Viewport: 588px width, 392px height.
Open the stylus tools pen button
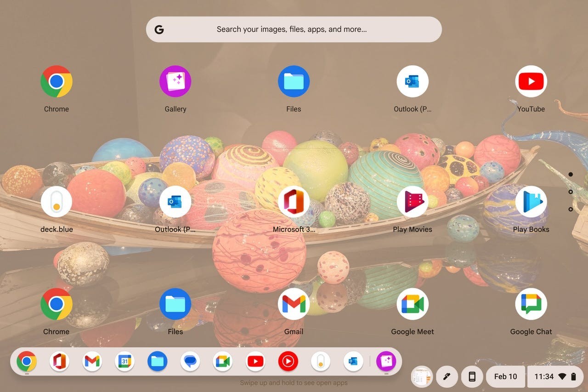coord(446,376)
